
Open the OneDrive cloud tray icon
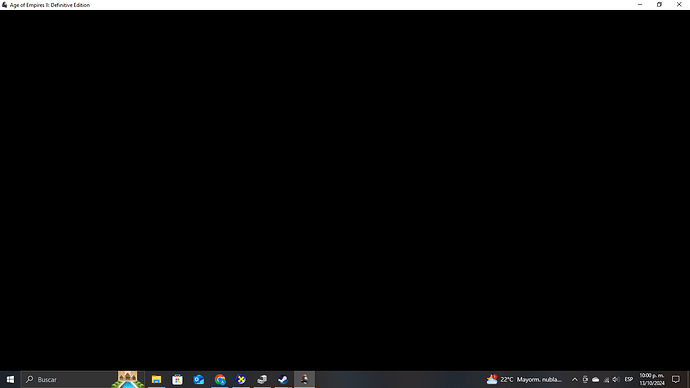tap(595, 379)
